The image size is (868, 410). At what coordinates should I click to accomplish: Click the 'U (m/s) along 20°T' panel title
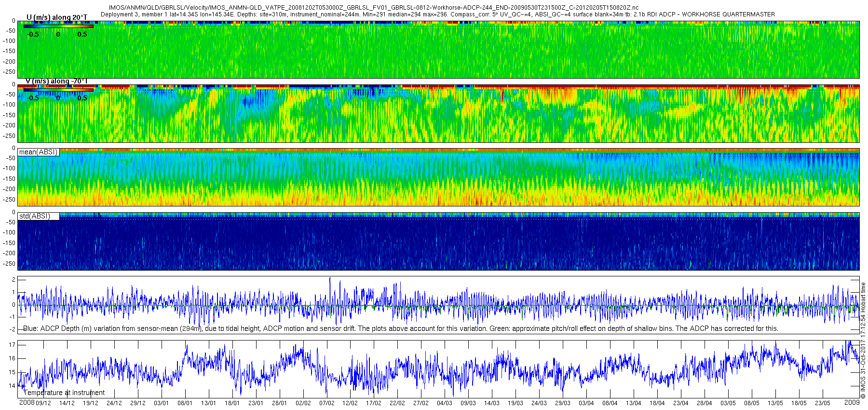[x=57, y=17]
